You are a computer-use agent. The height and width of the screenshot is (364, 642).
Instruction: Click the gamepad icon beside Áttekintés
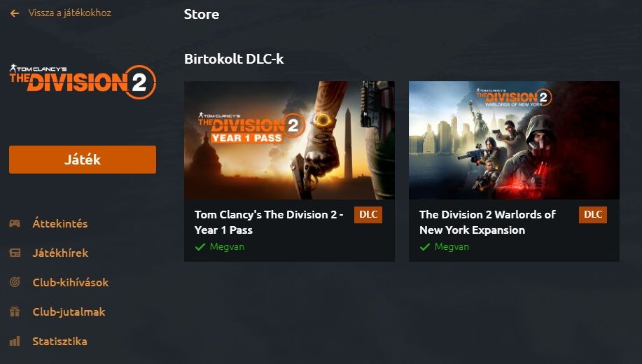tap(15, 223)
